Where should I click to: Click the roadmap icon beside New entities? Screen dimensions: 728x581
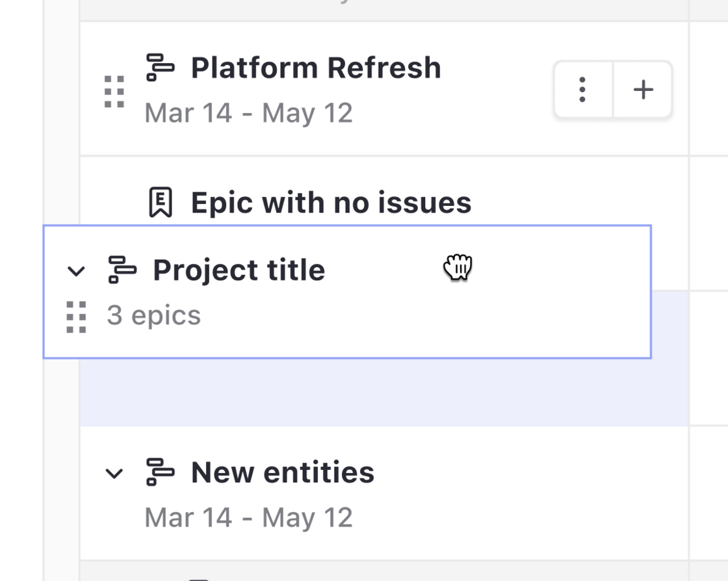click(160, 472)
